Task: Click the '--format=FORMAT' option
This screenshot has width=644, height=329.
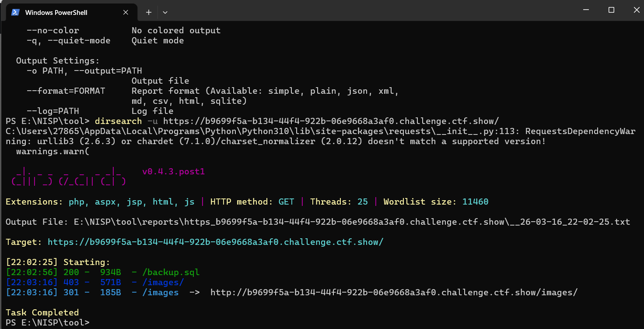Action: coord(66,91)
